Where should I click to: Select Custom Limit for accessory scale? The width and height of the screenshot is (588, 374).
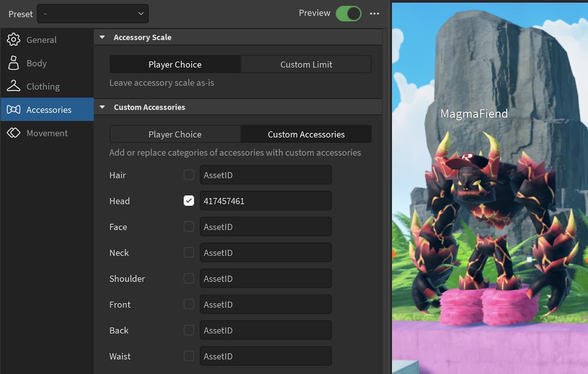[x=306, y=64]
